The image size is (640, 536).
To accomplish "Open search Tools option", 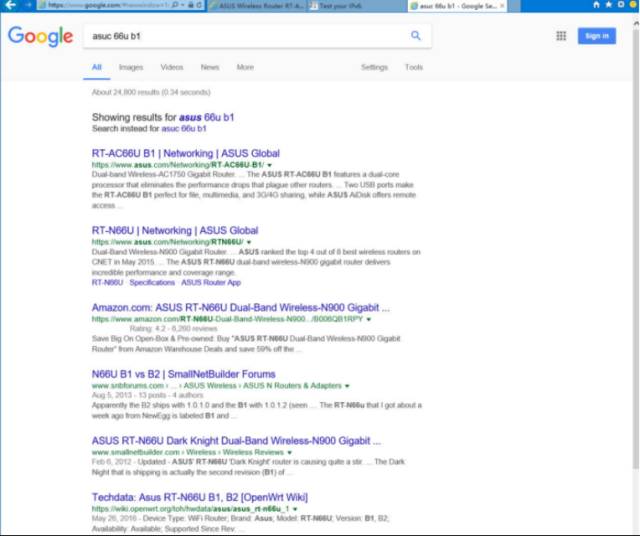I will point(413,67).
